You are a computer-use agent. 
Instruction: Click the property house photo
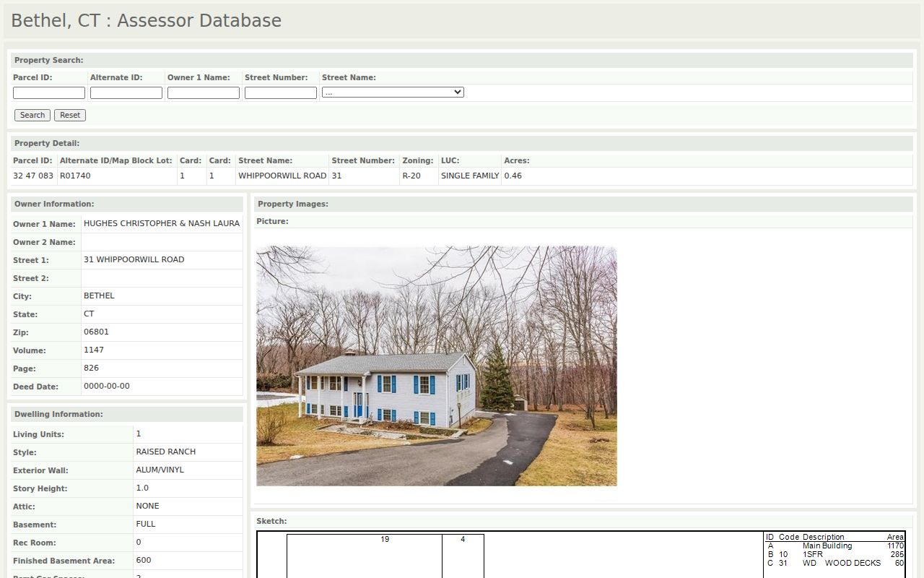[x=437, y=366]
